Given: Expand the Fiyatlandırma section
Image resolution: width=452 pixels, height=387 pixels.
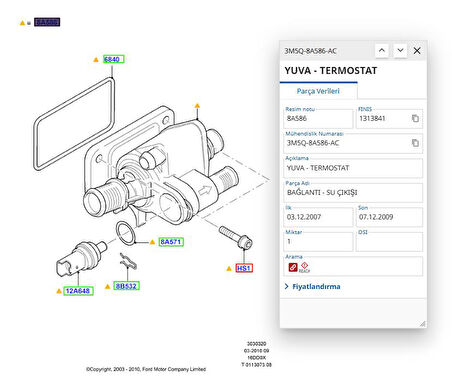Looking at the screenshot, I should [x=313, y=287].
